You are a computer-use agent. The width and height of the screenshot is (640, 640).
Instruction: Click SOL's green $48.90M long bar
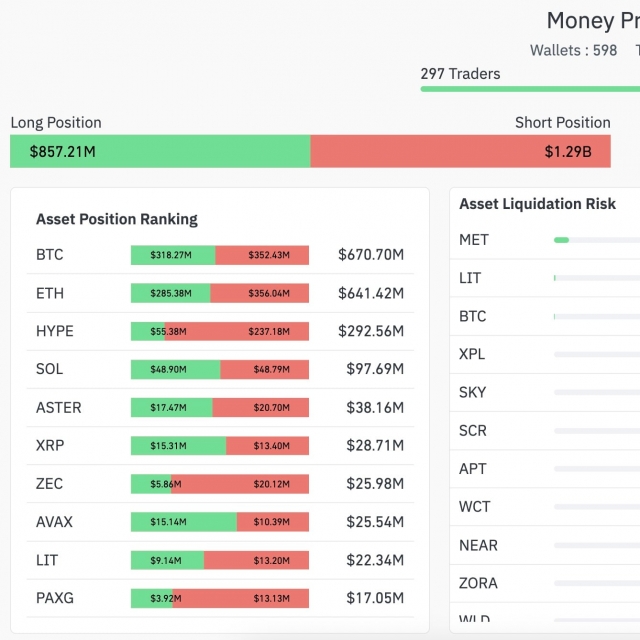click(175, 370)
